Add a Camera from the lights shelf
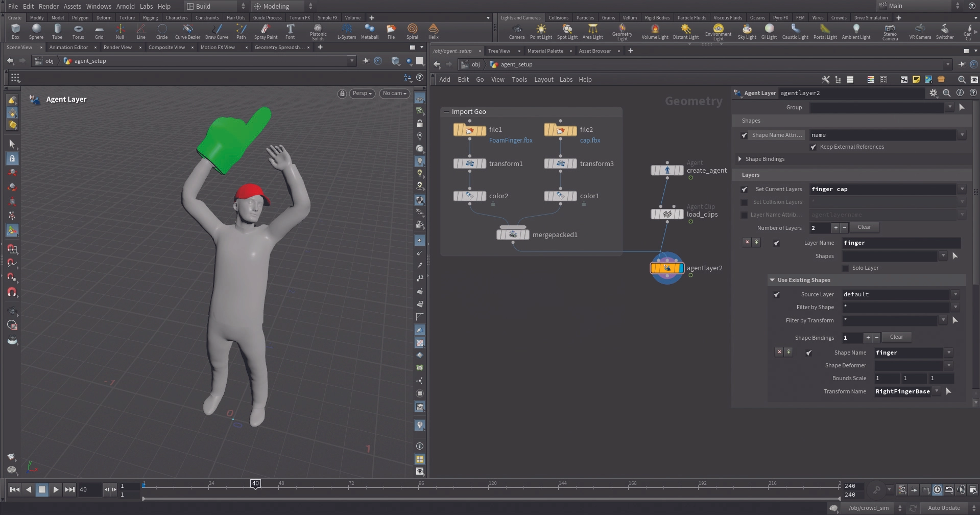This screenshot has height=515, width=980. [x=517, y=32]
